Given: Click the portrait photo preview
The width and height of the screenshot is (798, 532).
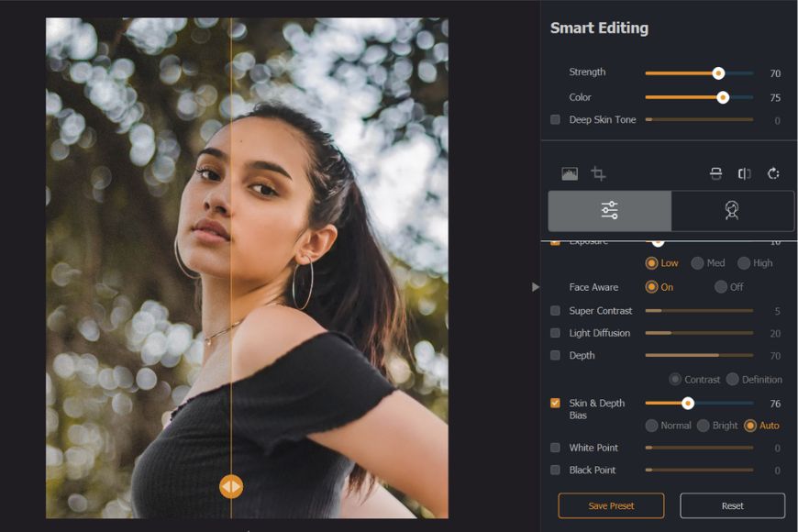Looking at the screenshot, I should (248, 268).
